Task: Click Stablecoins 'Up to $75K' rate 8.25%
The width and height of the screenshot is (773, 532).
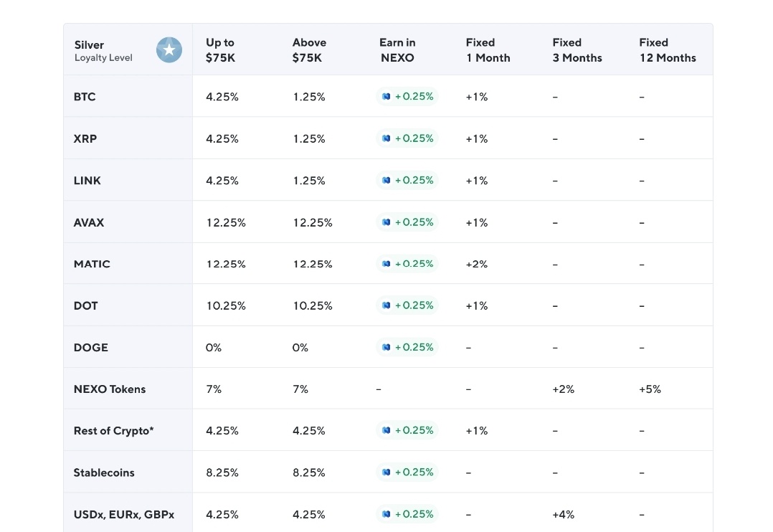Action: (222, 472)
